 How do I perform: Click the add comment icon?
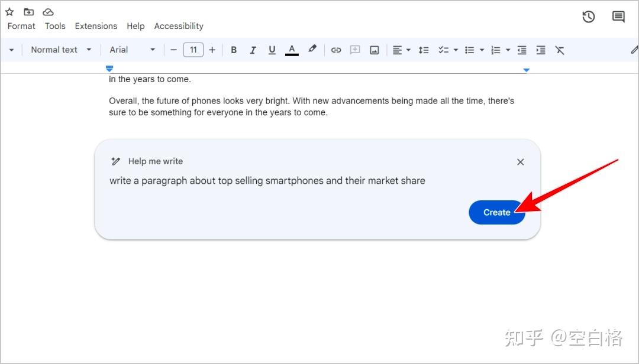(x=355, y=50)
